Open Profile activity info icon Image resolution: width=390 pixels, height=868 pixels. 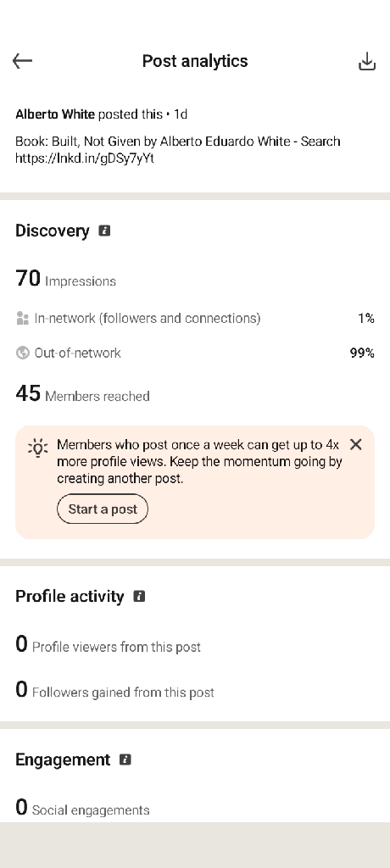pos(139,596)
